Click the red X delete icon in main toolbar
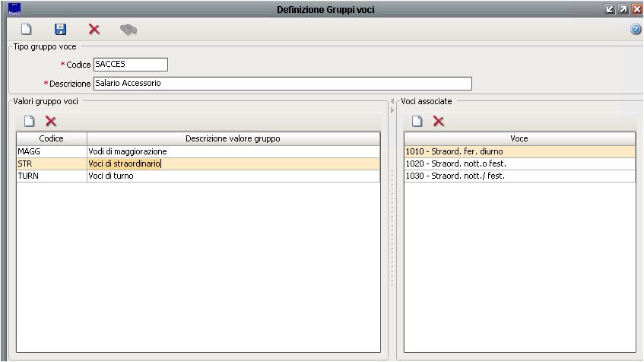Viewport: 644px width, 362px height. 94,30
